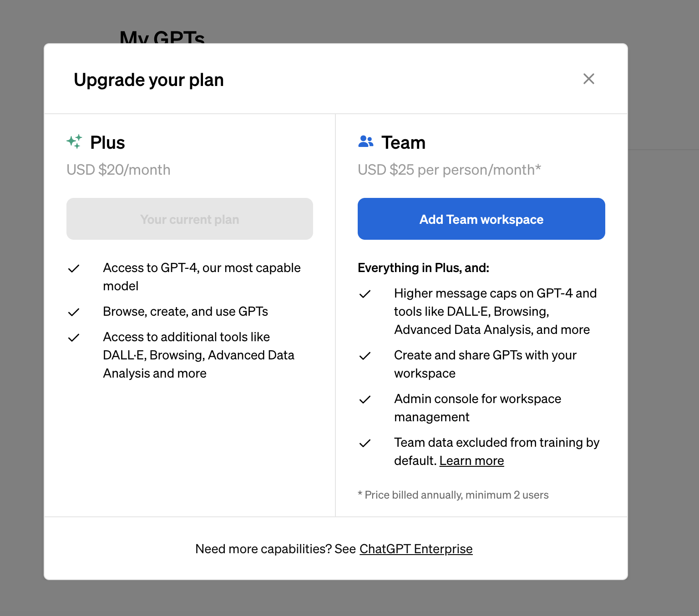Open the ChatGPT Enterprise link
Screen dimensions: 699x616
(415, 549)
